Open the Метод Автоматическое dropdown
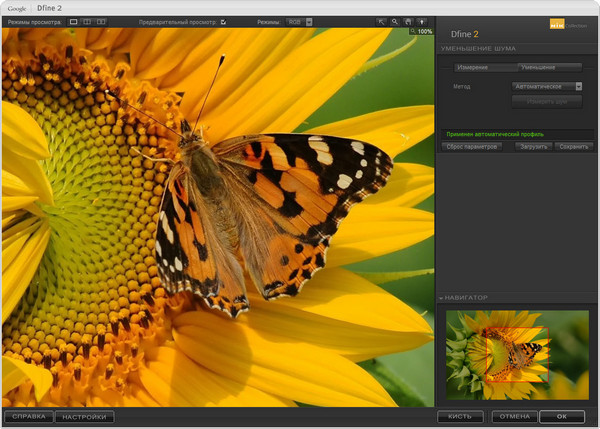600x429 pixels. 547,87
